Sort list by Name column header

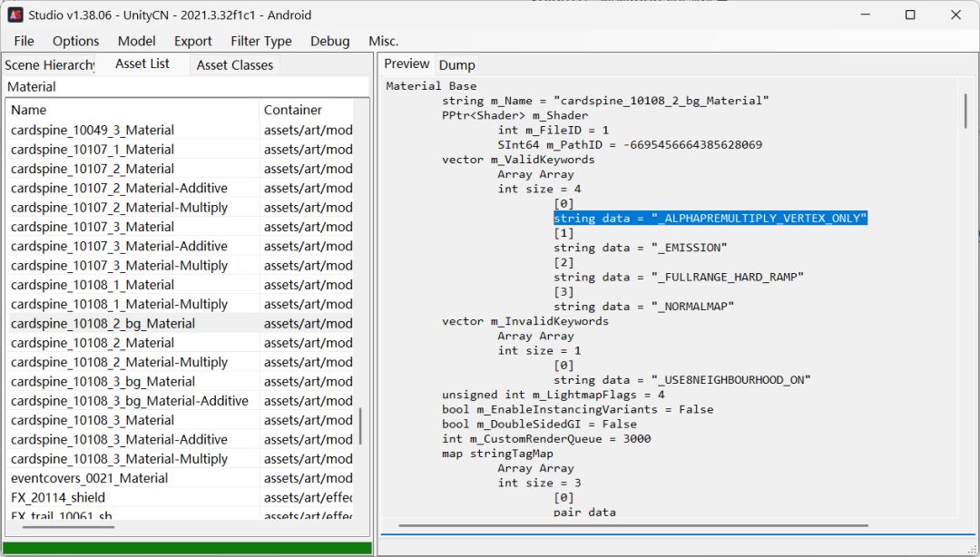click(132, 110)
